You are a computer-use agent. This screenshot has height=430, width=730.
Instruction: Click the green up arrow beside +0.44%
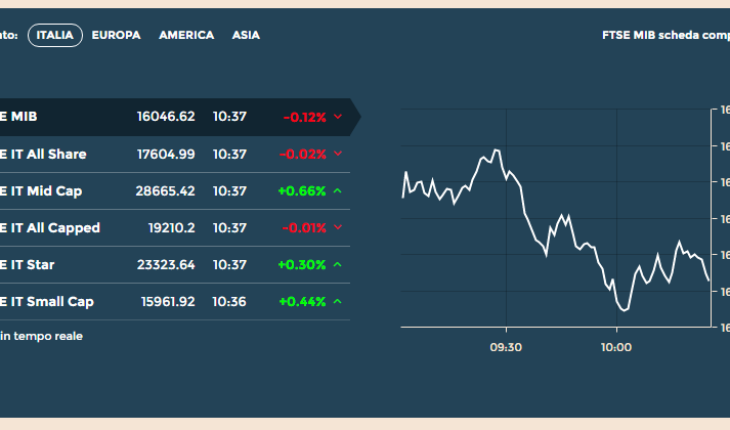coord(338,302)
